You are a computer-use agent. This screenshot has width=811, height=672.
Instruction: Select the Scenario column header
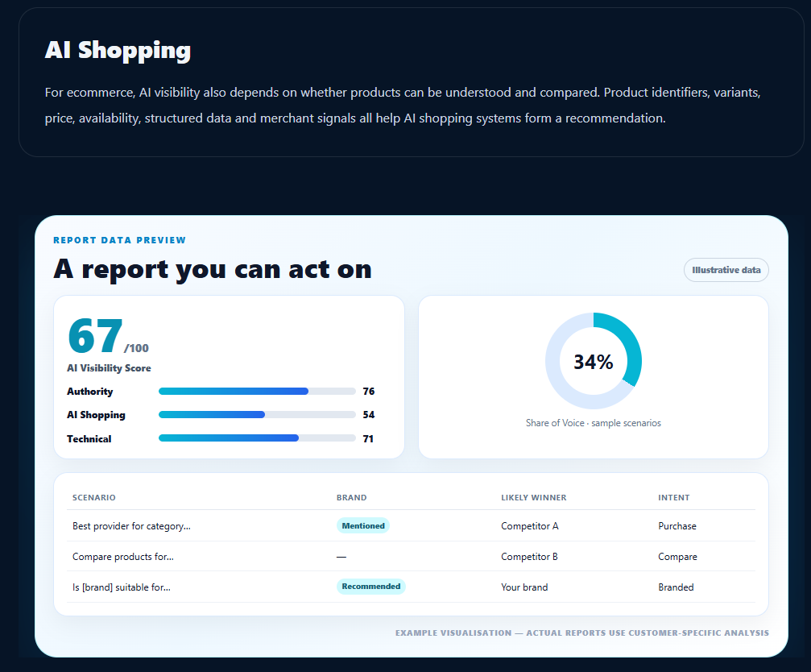[x=93, y=498]
